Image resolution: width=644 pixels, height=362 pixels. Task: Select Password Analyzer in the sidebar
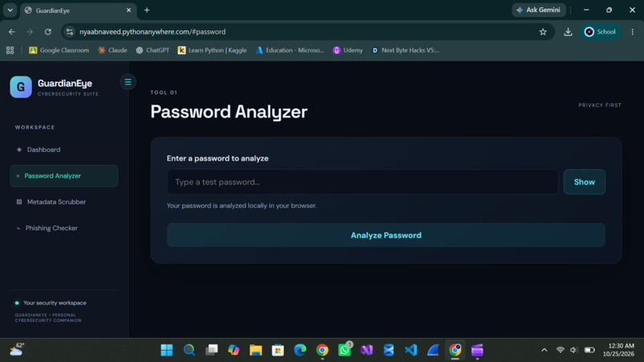pyautogui.click(x=64, y=176)
